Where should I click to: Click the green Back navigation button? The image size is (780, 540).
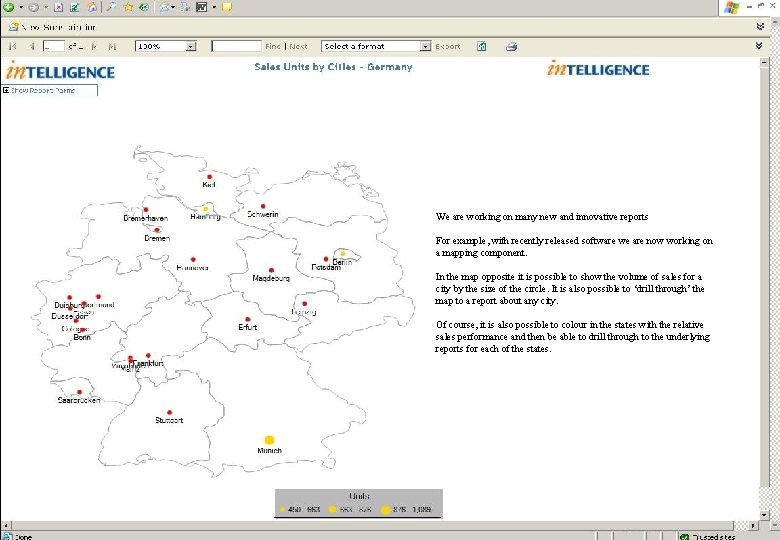[8, 6]
